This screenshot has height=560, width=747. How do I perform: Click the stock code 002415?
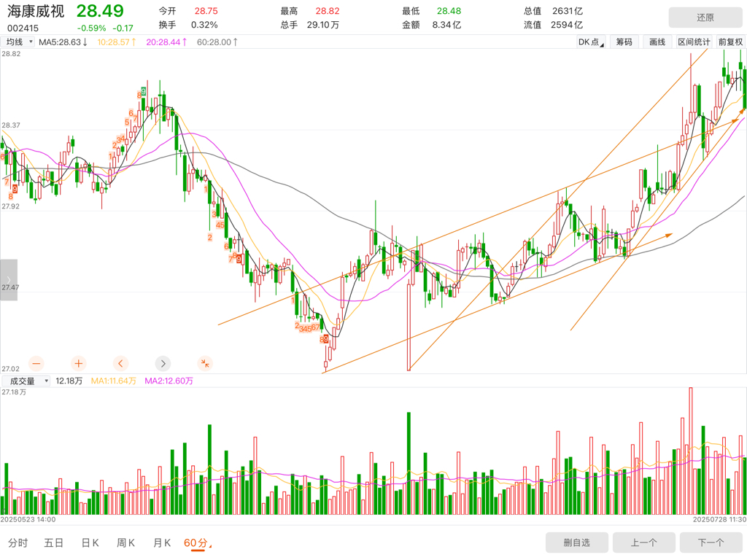[x=23, y=28]
